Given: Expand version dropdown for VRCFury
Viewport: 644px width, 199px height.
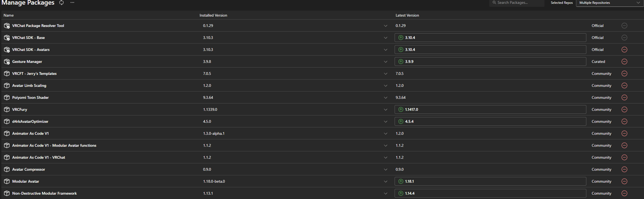Looking at the screenshot, I should pyautogui.click(x=386, y=110).
